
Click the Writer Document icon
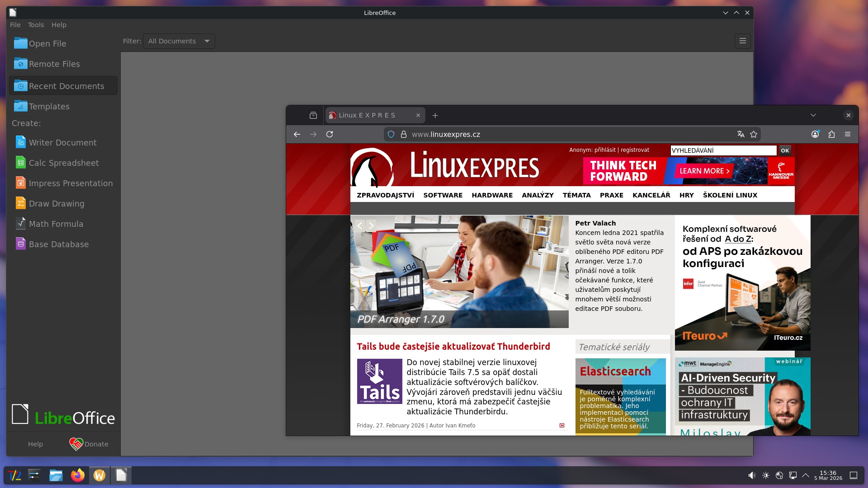pyautogui.click(x=21, y=142)
